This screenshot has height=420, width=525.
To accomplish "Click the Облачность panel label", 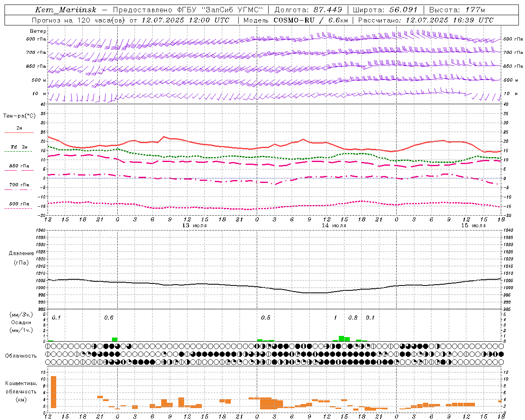I will click(x=21, y=356).
